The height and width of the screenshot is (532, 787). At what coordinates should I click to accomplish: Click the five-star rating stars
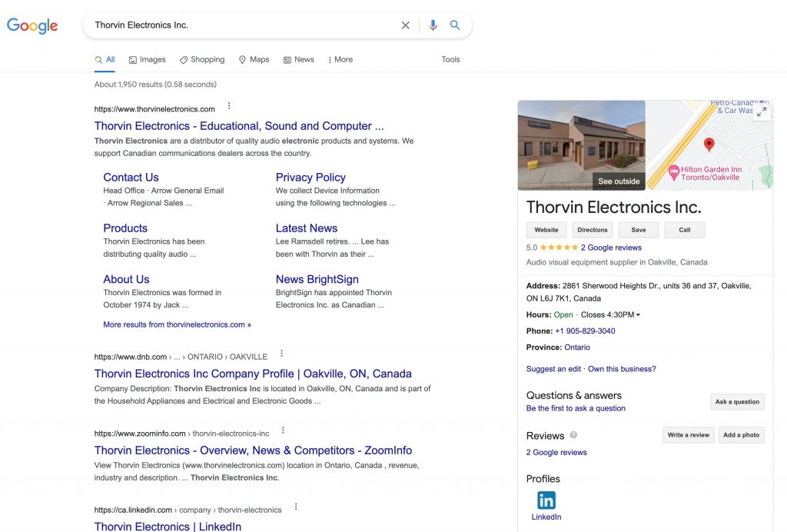[x=559, y=248]
